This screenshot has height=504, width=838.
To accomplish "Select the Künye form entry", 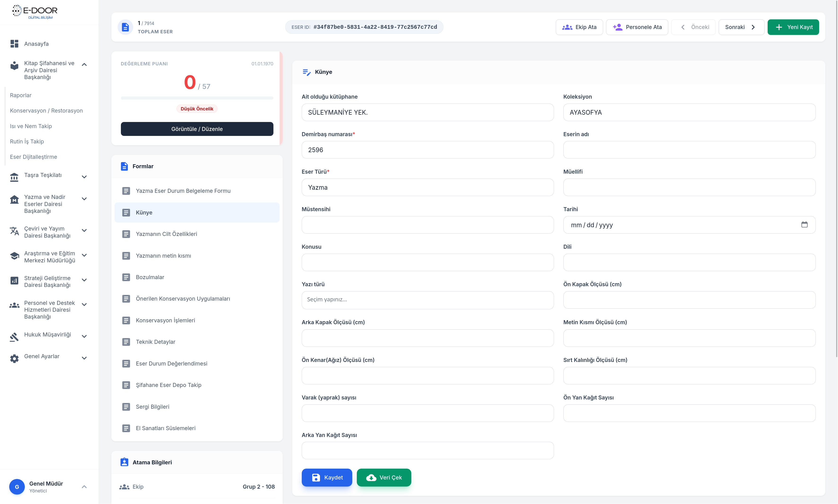I will point(197,213).
